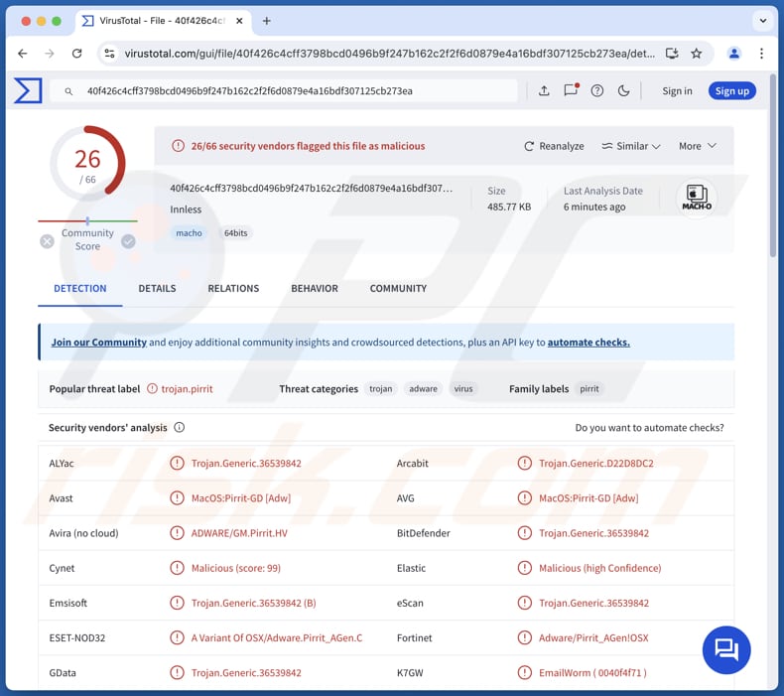The image size is (784, 696).
Task: Click Reanalyze button
Action: point(554,146)
